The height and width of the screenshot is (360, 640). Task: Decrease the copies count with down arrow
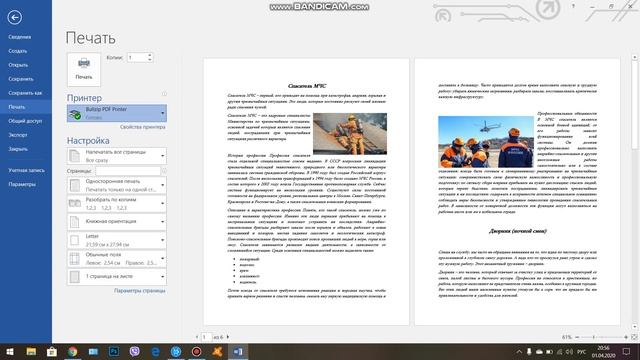(x=150, y=60)
